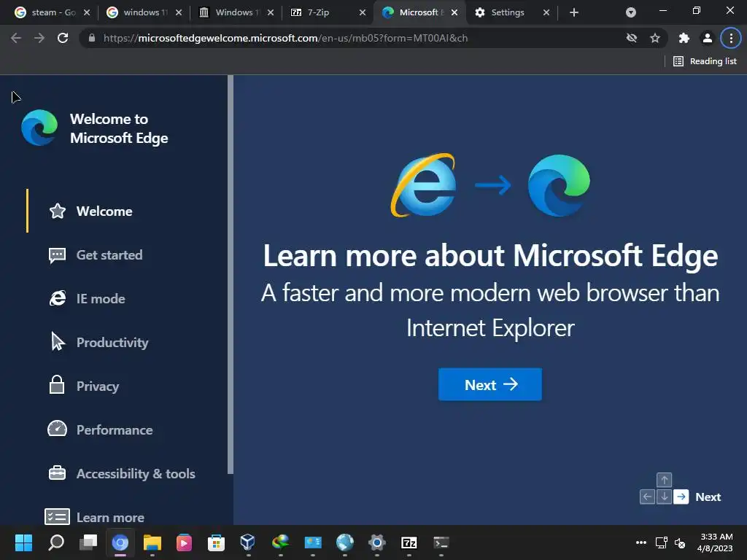The width and height of the screenshot is (747, 560).
Task: Click the cursor icon beside Productivity
Action: tap(58, 342)
